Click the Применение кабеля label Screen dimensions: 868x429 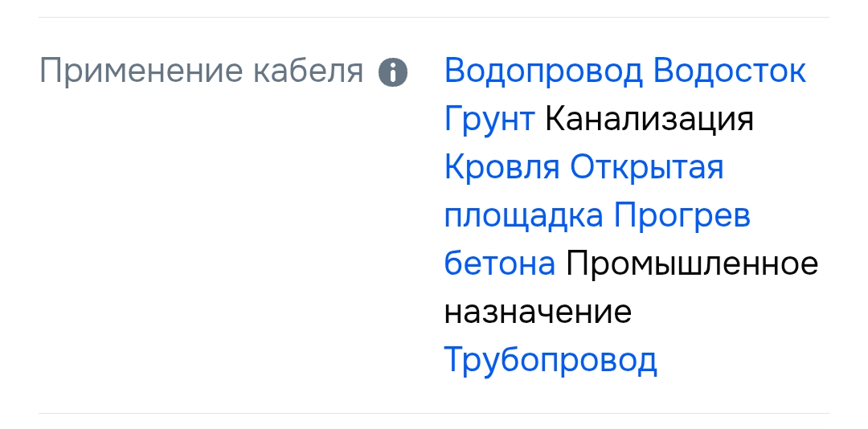coord(202,71)
